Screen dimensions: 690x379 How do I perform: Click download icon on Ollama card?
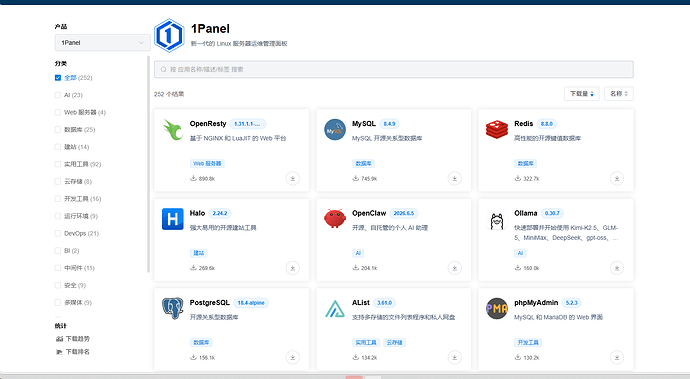(617, 268)
